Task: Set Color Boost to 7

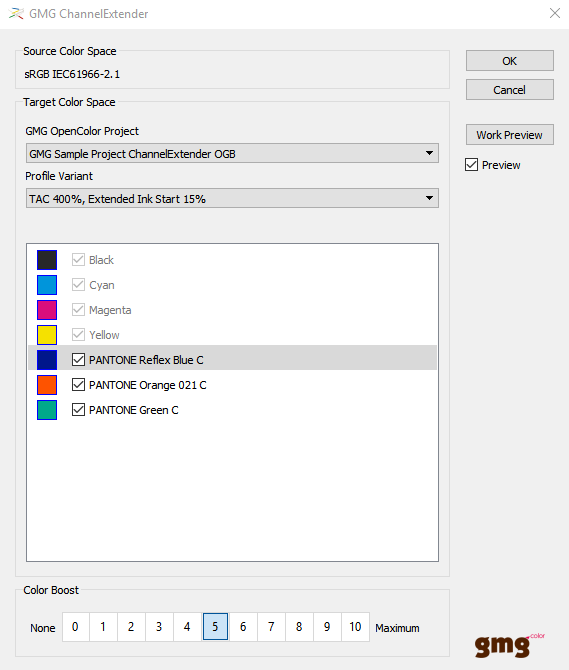Action: click(271, 627)
